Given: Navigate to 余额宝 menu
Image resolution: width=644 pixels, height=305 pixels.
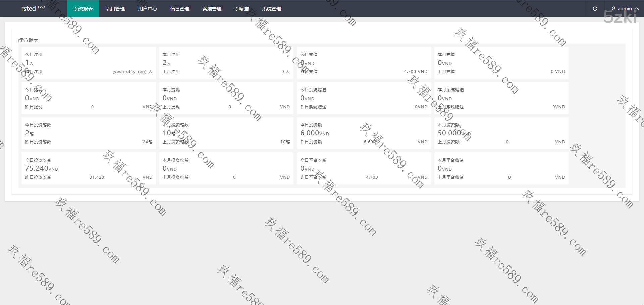Looking at the screenshot, I should pos(242,9).
